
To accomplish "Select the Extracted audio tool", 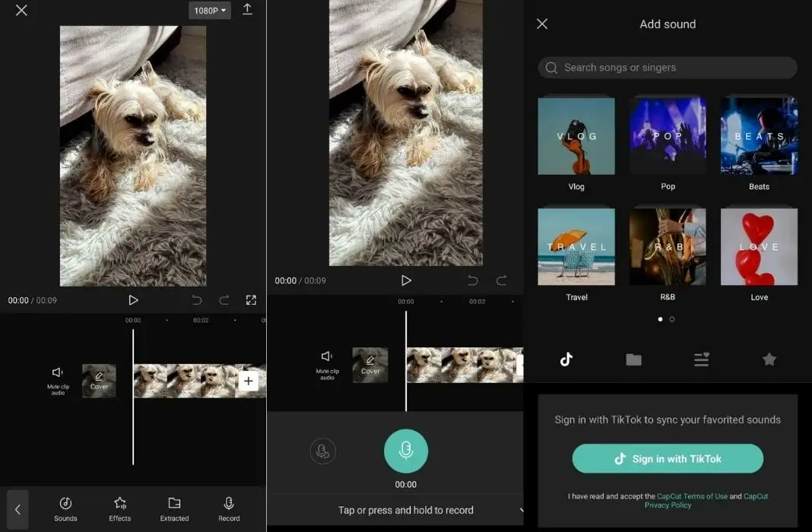I will tap(174, 508).
